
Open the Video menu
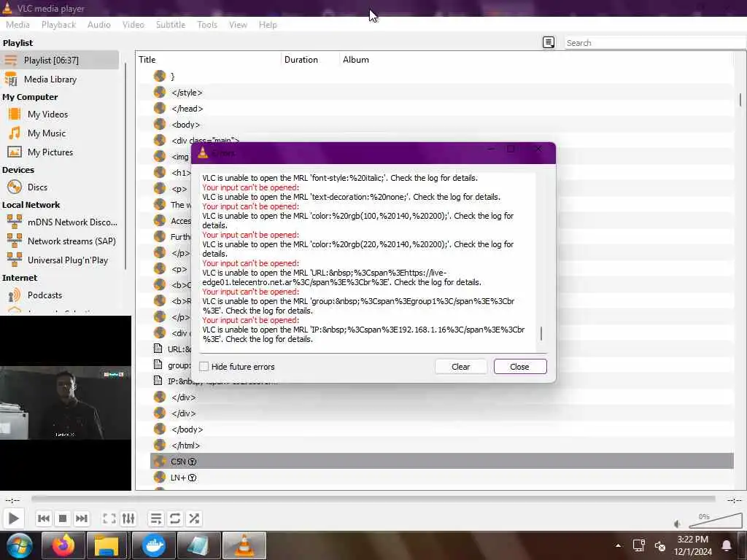click(133, 24)
